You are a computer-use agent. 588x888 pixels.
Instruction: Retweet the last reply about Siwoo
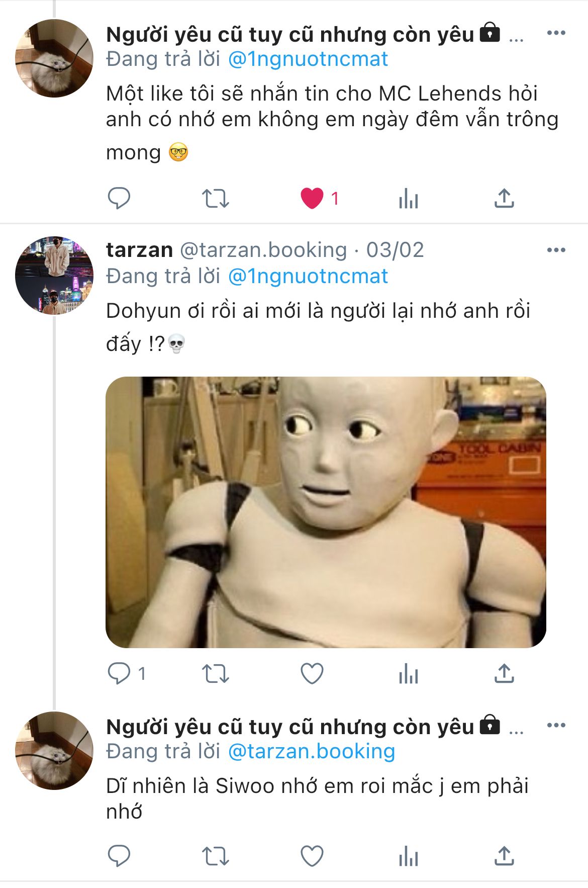click(x=216, y=856)
